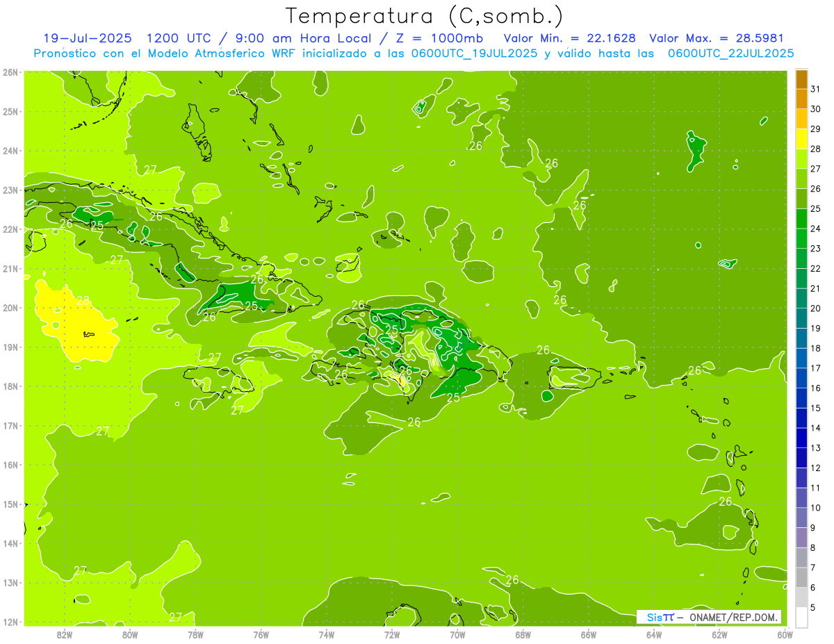
Task: Select the date "19-Jul-2025" in header
Action: point(88,38)
